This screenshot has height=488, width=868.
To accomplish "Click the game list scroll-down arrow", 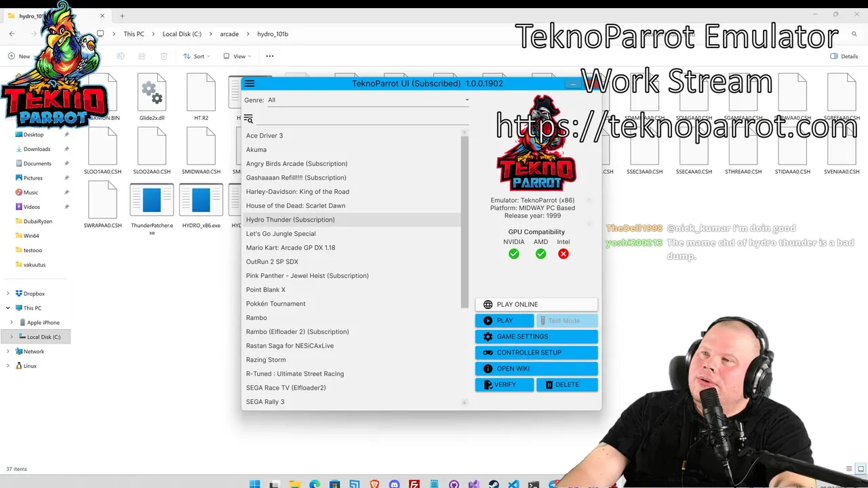I will pyautogui.click(x=465, y=403).
